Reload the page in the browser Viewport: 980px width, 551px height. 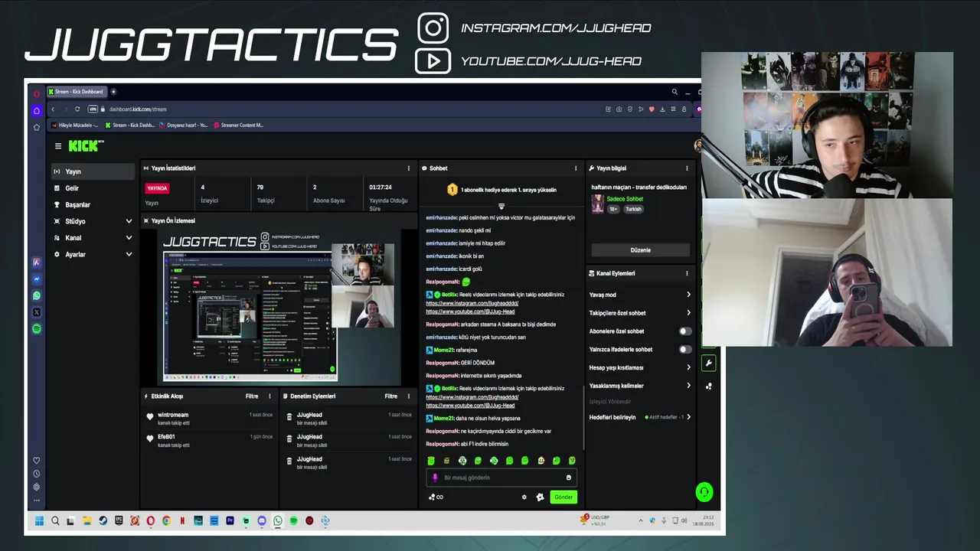click(77, 109)
